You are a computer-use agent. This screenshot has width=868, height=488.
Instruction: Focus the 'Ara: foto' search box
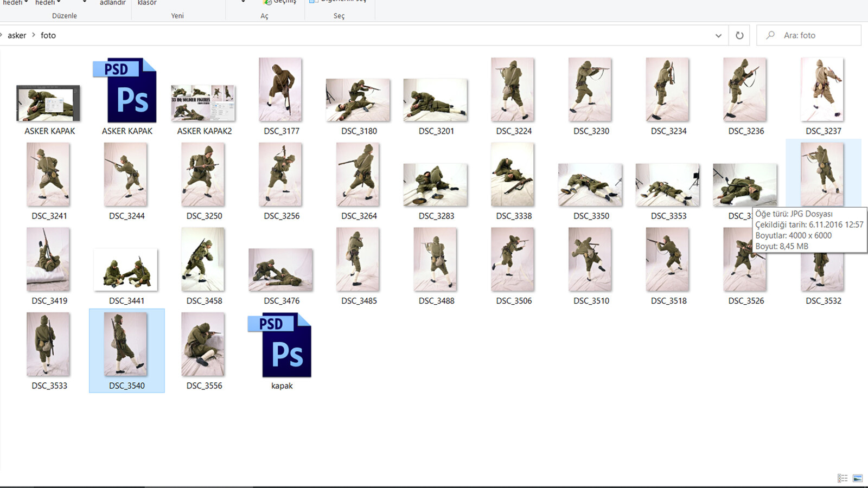click(809, 35)
